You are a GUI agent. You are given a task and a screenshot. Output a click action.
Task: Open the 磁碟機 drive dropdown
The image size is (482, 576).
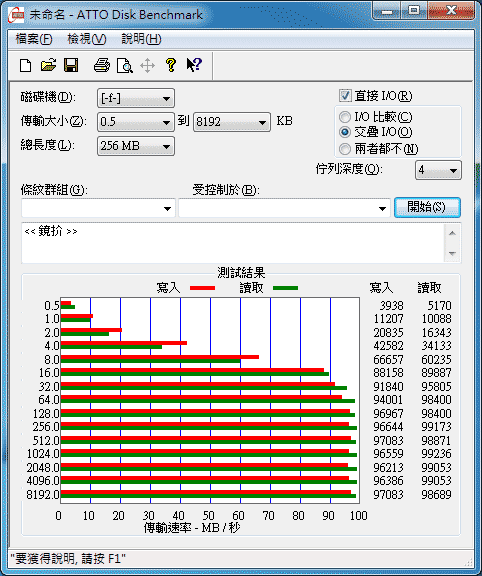click(x=136, y=98)
